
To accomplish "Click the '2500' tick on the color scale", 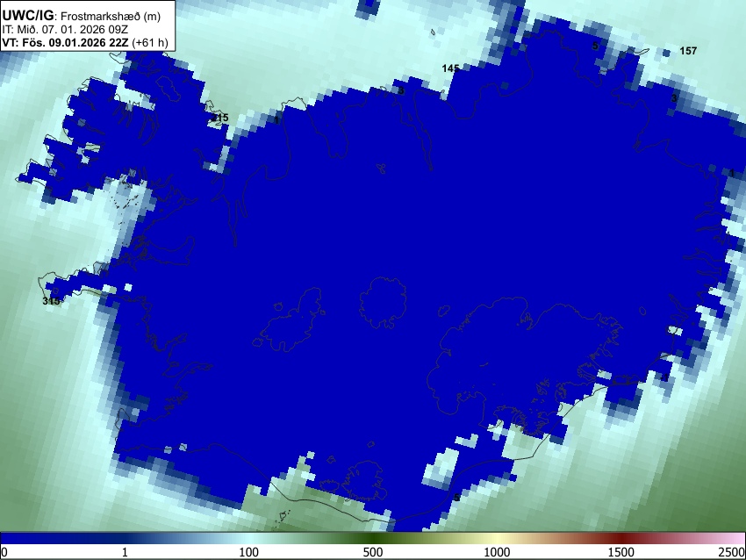I will click(x=732, y=552).
